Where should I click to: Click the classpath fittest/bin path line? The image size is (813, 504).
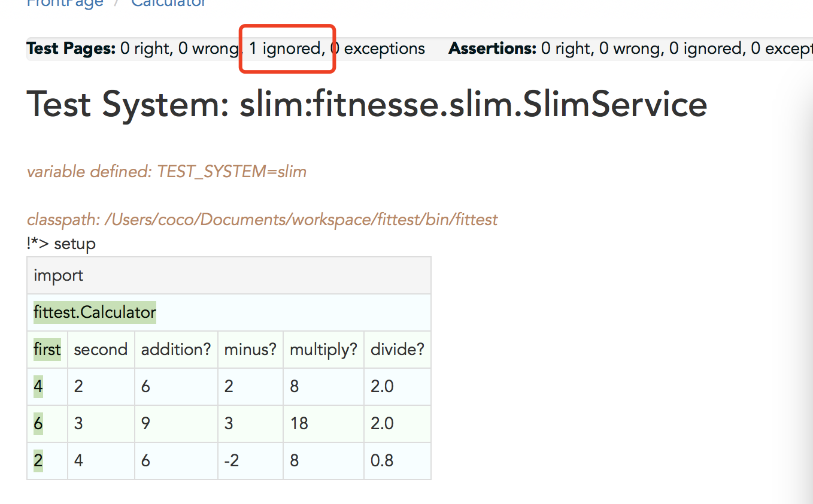click(x=262, y=220)
